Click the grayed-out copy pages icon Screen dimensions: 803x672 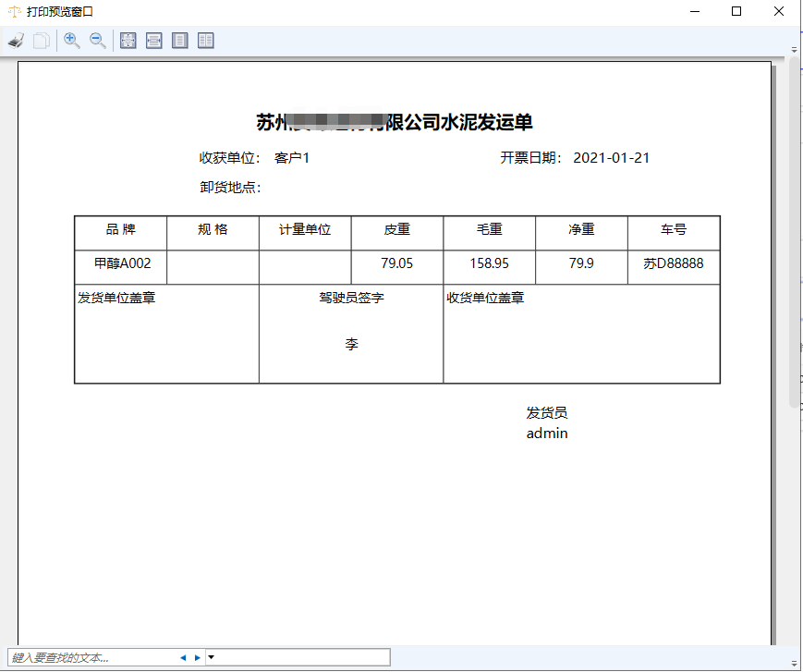[x=42, y=41]
